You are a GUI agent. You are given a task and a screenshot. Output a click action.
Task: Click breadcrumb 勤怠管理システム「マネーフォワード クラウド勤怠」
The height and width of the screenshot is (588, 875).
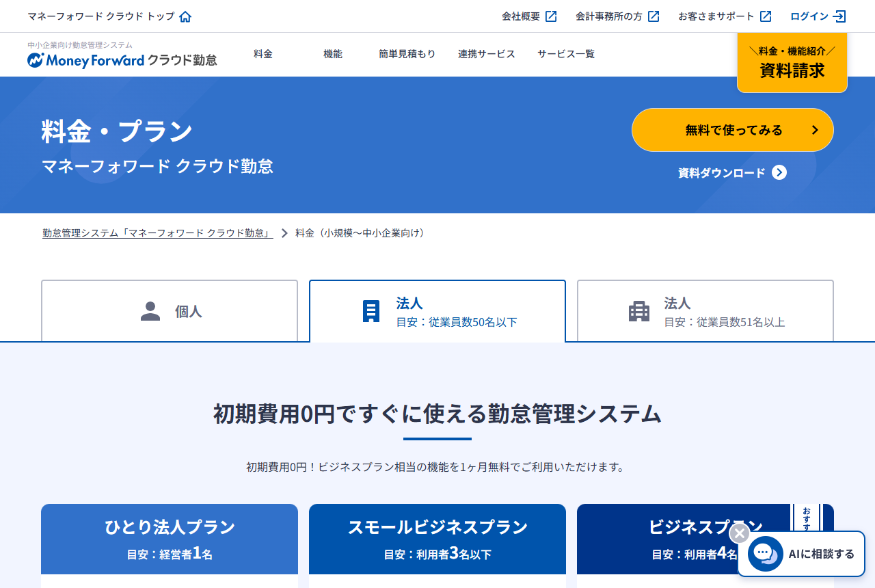[158, 233]
